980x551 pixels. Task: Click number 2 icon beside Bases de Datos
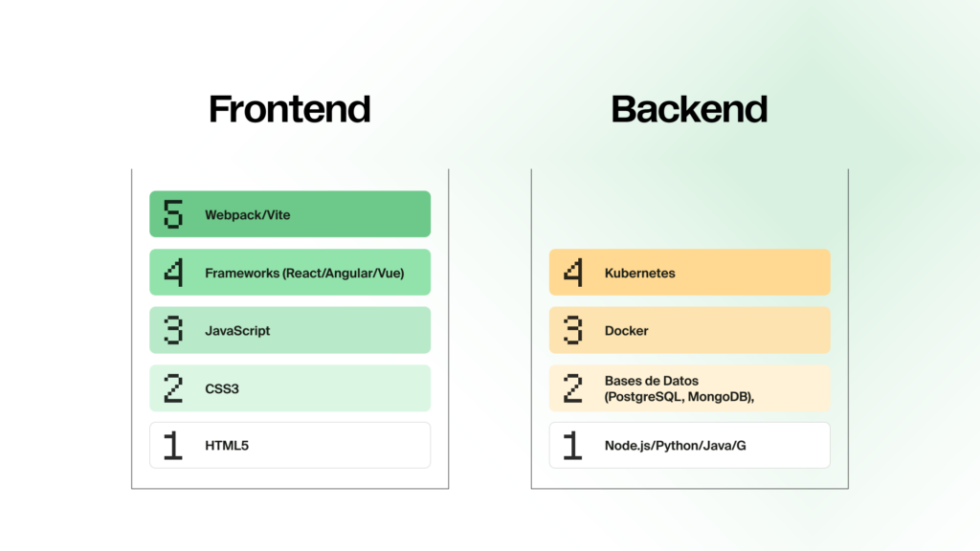572,388
